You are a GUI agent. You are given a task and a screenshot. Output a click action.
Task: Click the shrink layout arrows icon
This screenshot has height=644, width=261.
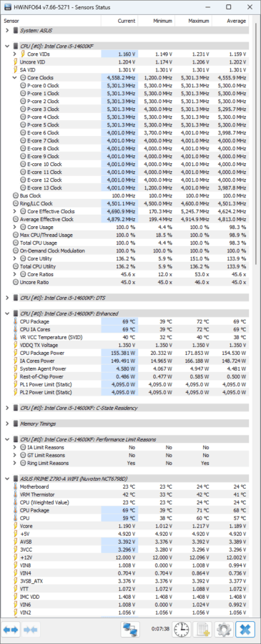(x=29, y=630)
